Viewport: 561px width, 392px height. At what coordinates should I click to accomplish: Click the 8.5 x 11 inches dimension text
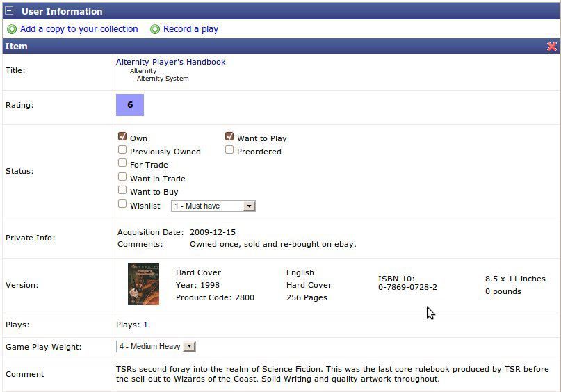[515, 279]
